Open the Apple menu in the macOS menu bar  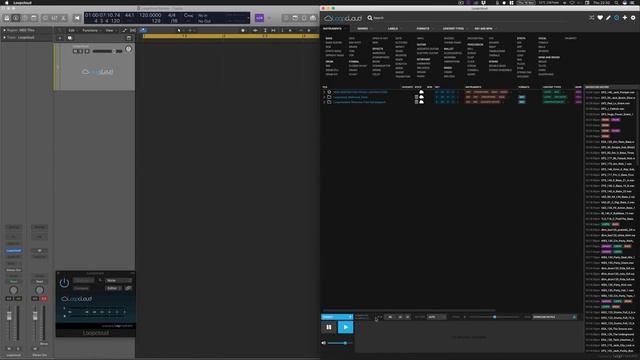[7, 2]
